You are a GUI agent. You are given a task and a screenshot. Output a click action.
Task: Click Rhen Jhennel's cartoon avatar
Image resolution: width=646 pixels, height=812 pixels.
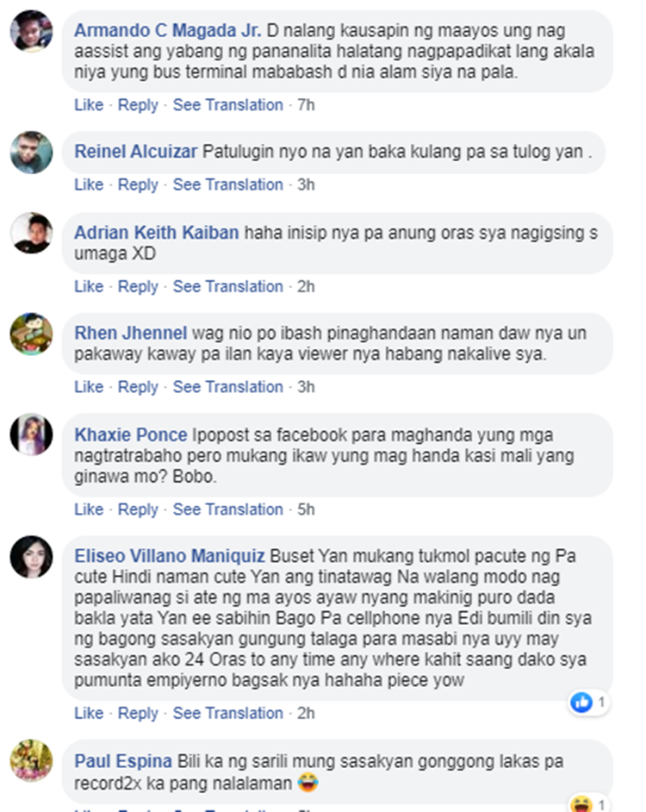(x=32, y=334)
